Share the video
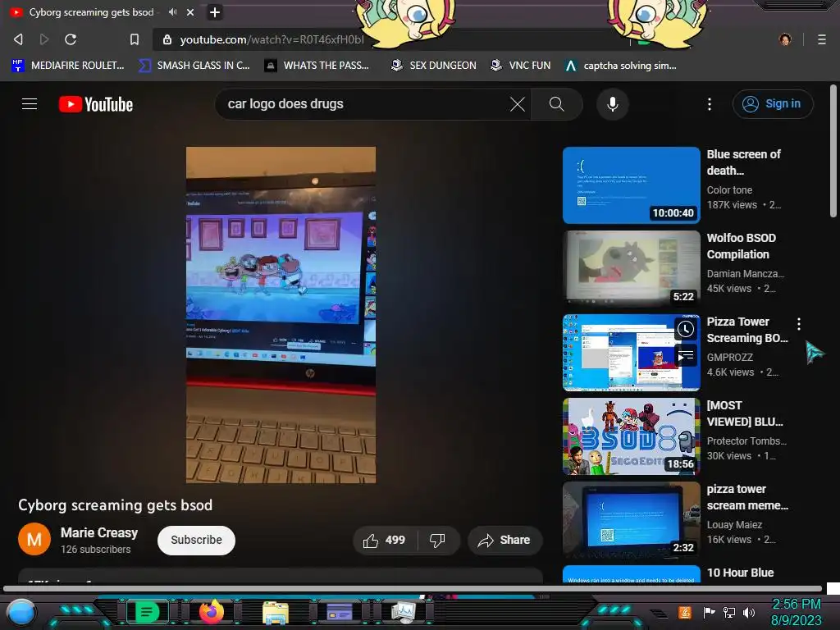840x630 pixels. [504, 540]
